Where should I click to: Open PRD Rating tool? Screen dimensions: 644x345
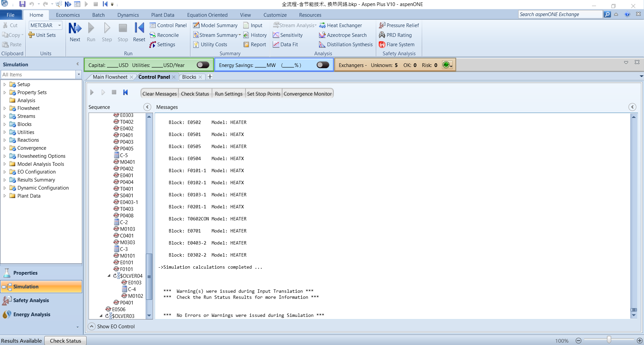pyautogui.click(x=395, y=35)
